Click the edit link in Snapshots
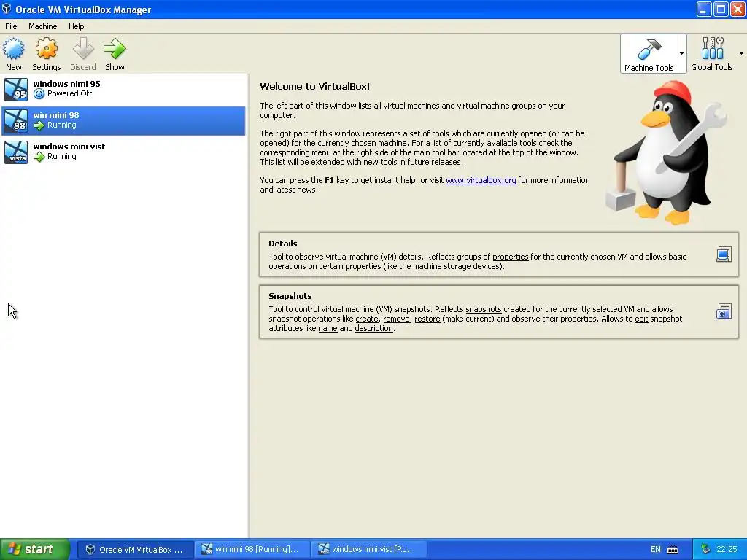The height and width of the screenshot is (560, 747). [642, 319]
